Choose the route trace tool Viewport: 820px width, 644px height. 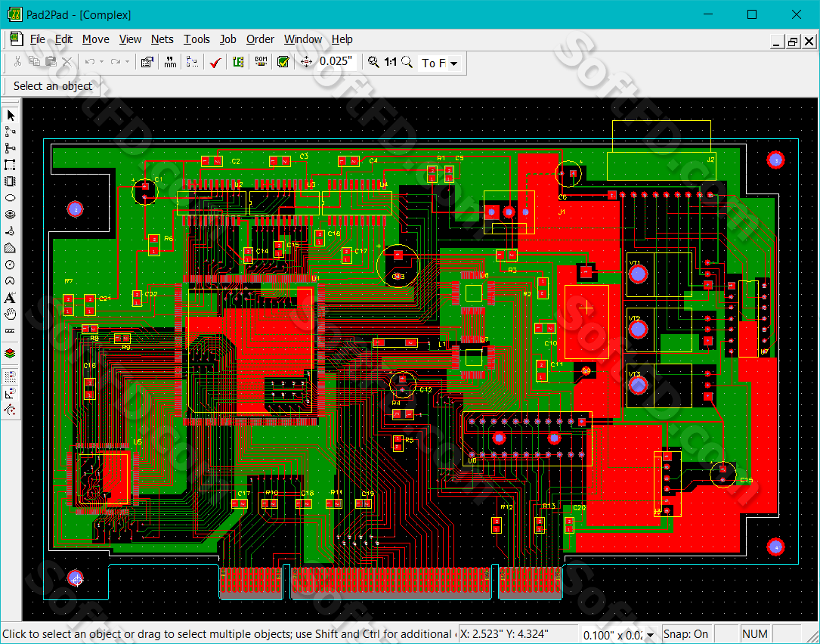pyautogui.click(x=10, y=149)
